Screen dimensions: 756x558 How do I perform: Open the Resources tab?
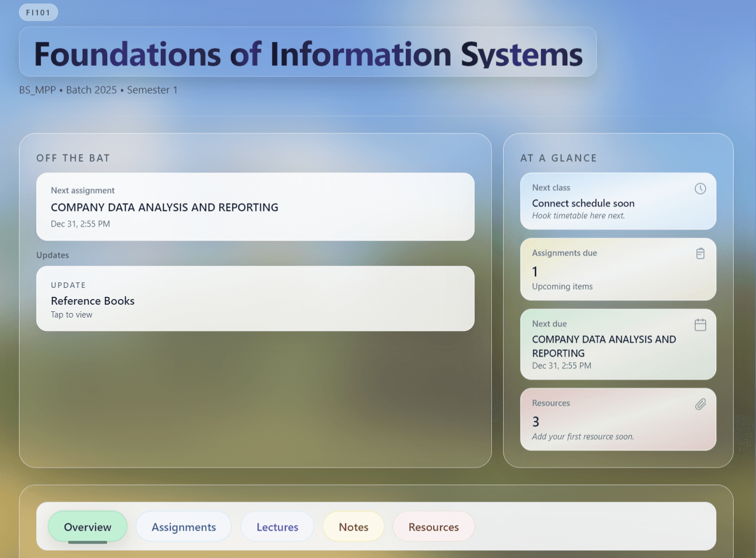click(x=433, y=526)
